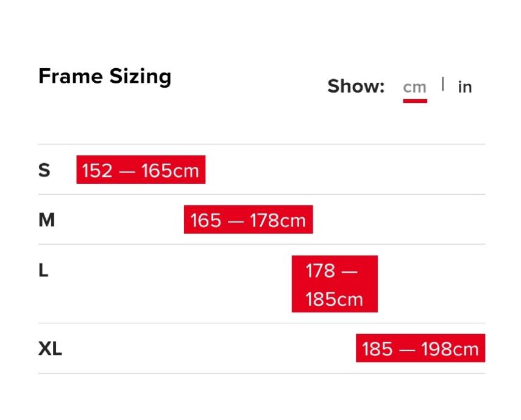Click the divider between S and M rows
This screenshot has height=420, width=521.
pos(261,194)
